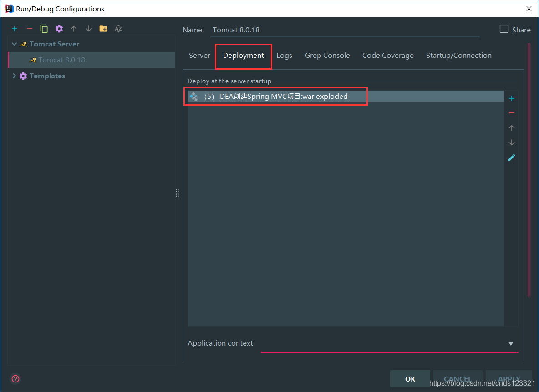
Task: Remove selected deployment artifact
Action: [x=512, y=113]
